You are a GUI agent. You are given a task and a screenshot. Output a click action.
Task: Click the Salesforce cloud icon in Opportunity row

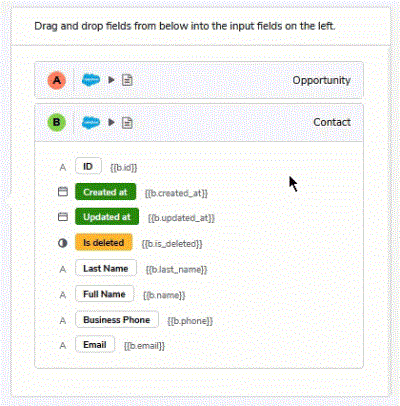[x=91, y=80]
